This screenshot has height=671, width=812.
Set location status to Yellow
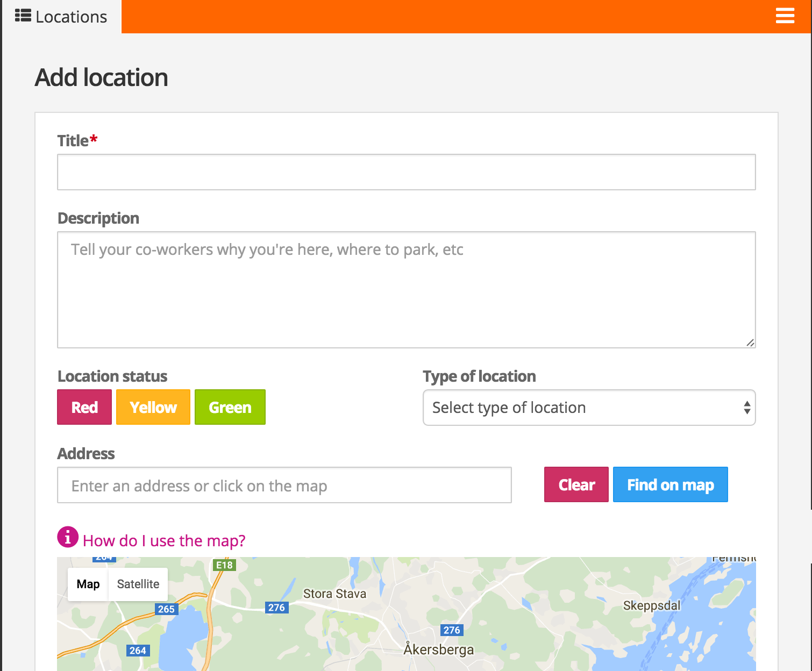click(x=153, y=408)
